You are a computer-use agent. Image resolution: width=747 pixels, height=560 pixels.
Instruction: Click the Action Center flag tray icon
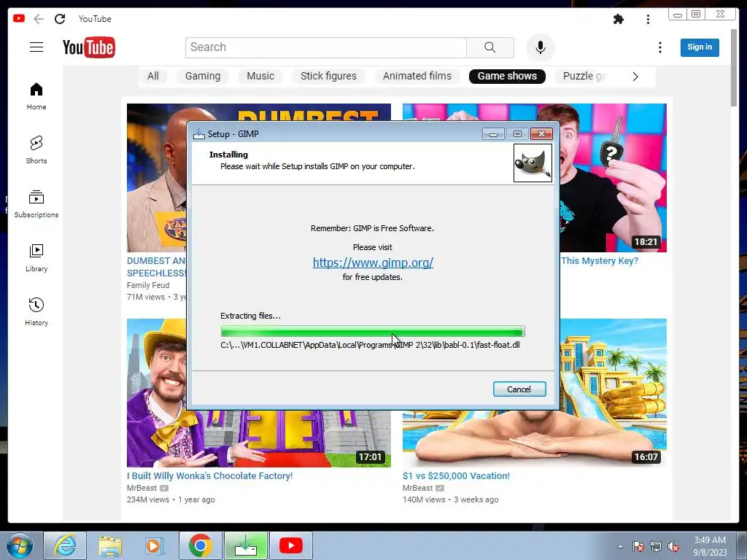(x=638, y=546)
